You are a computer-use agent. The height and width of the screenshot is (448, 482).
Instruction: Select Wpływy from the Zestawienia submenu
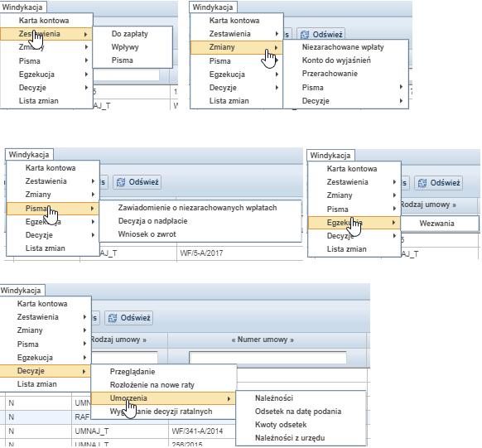click(x=125, y=47)
